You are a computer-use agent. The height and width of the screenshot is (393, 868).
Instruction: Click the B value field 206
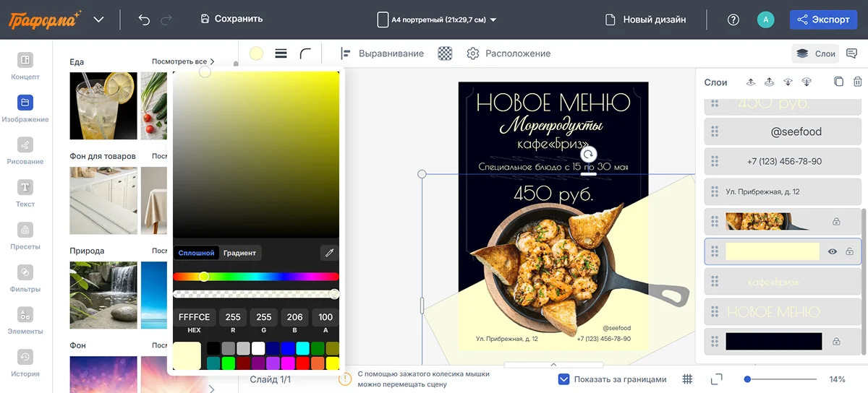(x=294, y=317)
